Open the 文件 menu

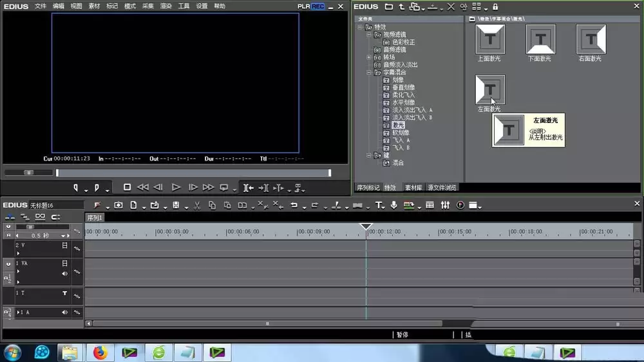(x=40, y=6)
